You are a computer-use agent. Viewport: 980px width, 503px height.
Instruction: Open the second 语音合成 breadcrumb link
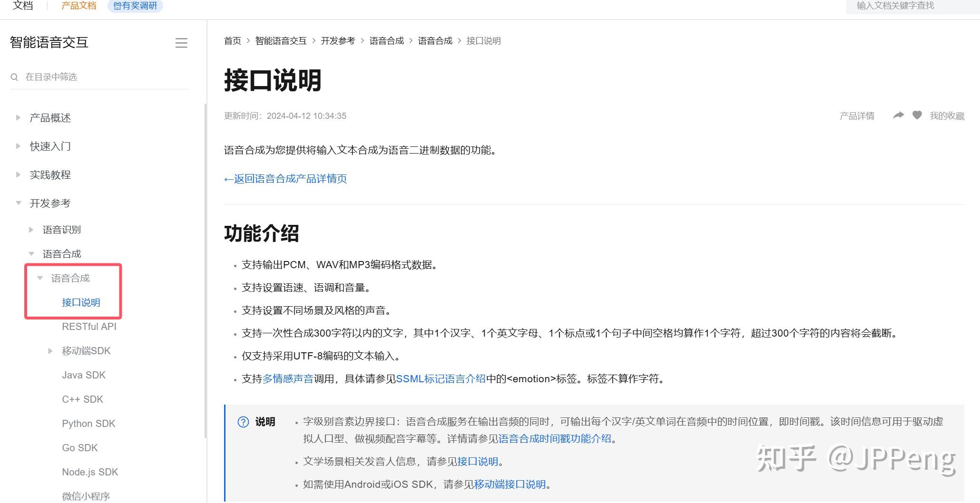tap(435, 41)
